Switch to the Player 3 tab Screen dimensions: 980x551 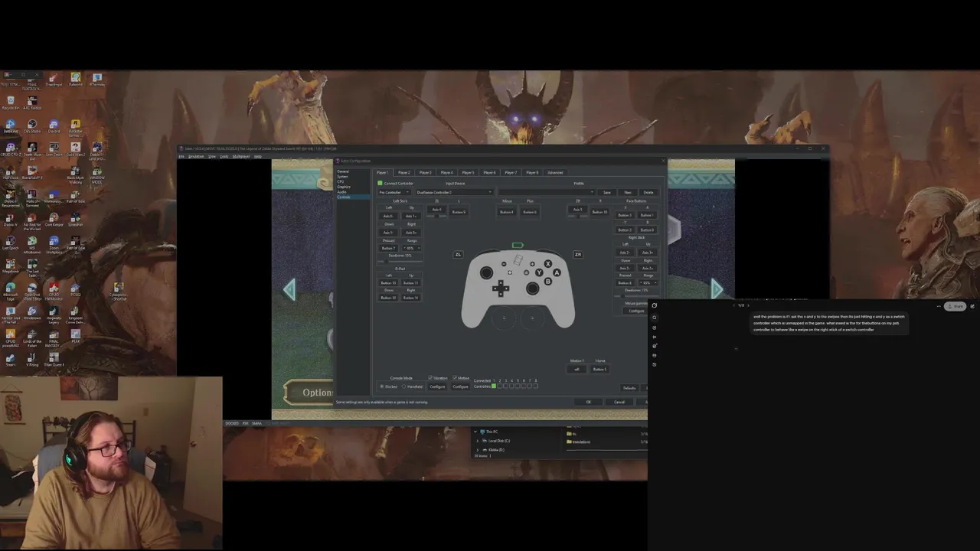pos(425,173)
